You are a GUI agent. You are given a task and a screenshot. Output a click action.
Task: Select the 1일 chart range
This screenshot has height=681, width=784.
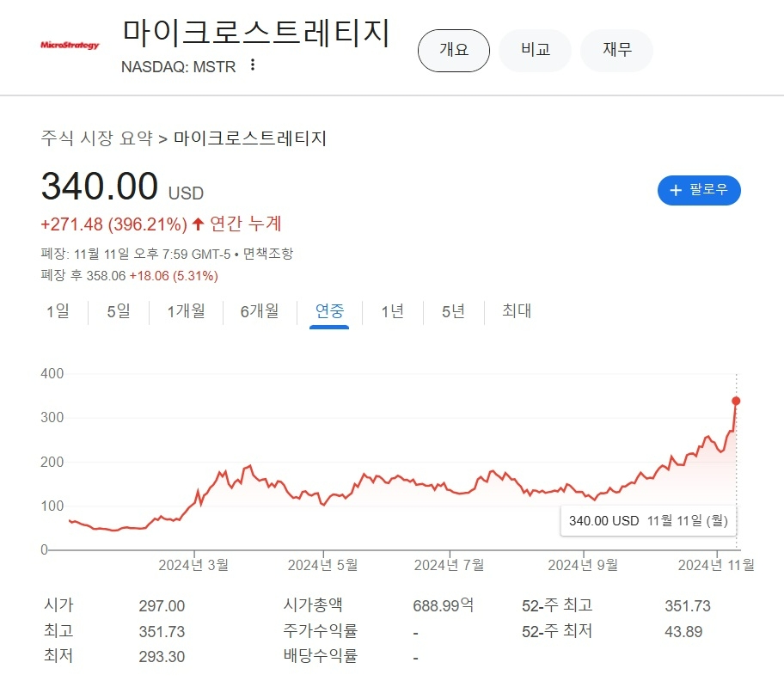click(x=58, y=311)
